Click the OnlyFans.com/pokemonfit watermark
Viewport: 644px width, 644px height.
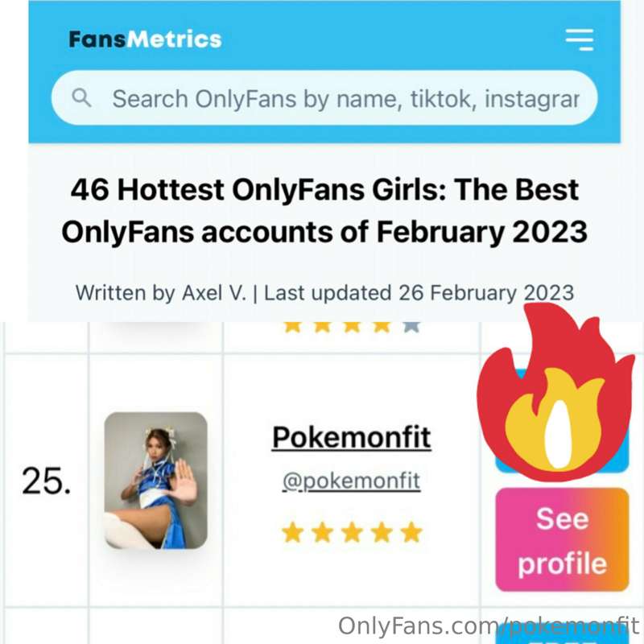coord(488,626)
